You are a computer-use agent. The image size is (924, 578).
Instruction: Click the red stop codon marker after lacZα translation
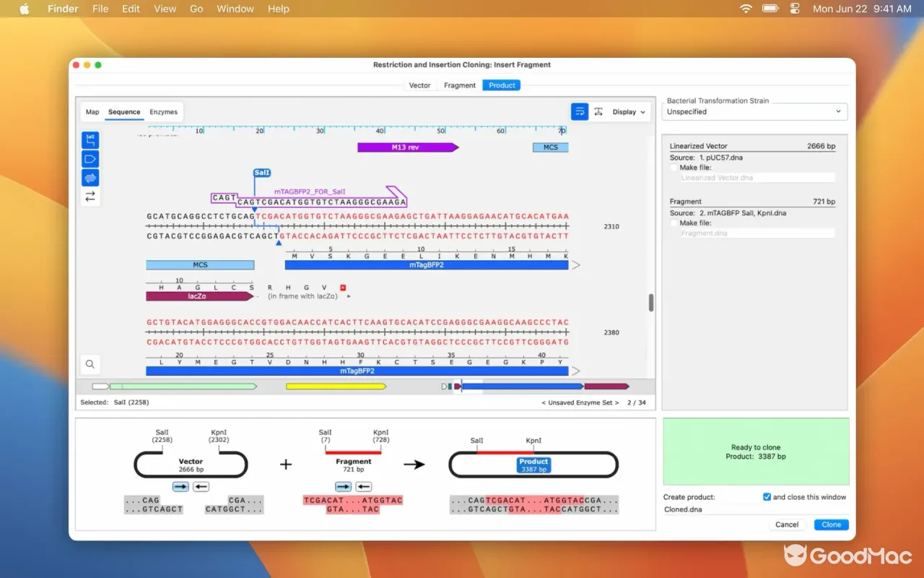343,287
